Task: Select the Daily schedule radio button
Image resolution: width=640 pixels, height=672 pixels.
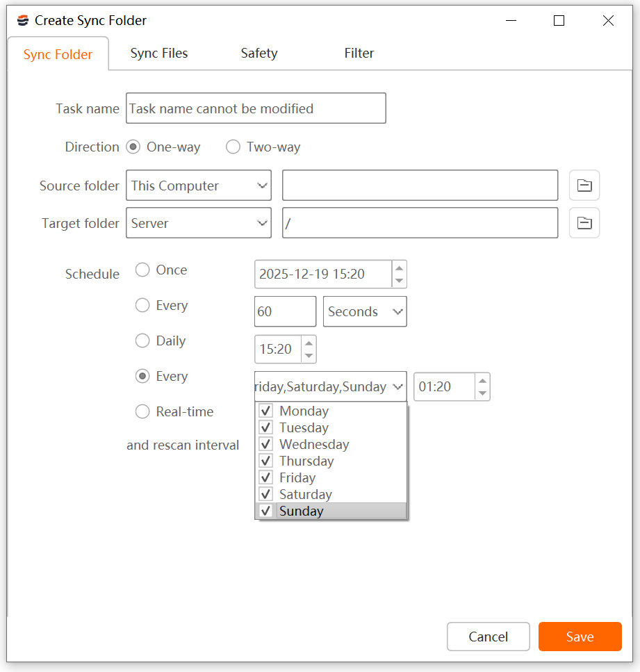Action: point(142,341)
